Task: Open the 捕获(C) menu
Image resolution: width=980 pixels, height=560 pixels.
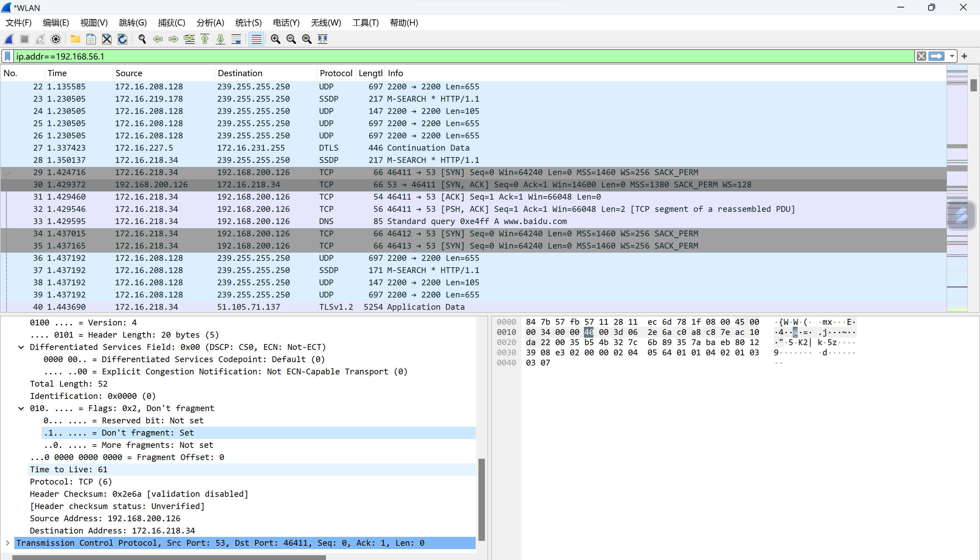Action: [172, 23]
